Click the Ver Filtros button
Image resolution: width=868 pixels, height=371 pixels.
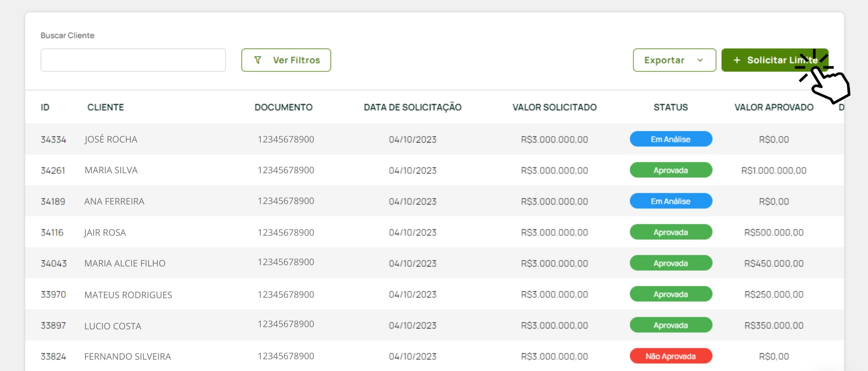coord(286,60)
